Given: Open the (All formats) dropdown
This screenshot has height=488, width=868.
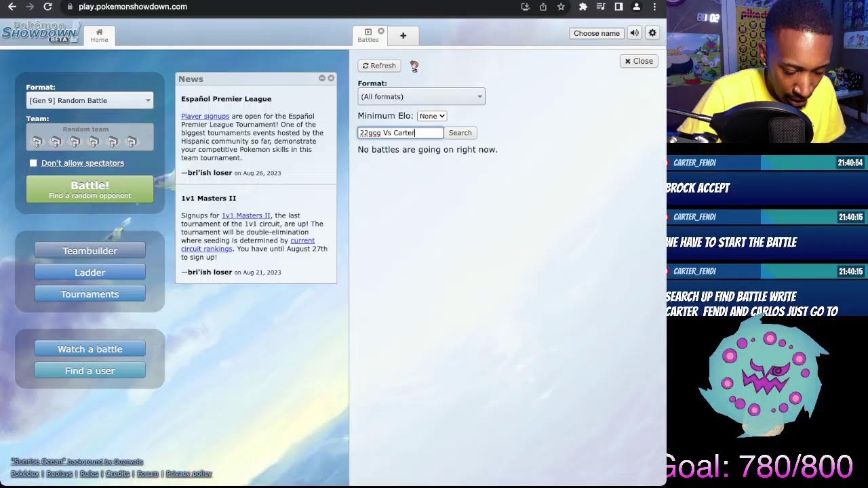Looking at the screenshot, I should click(x=421, y=96).
